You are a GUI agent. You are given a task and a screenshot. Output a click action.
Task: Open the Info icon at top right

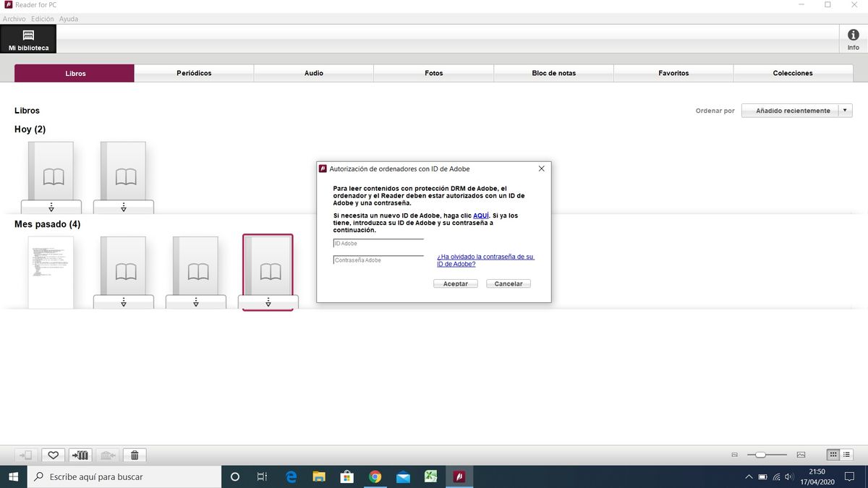click(x=853, y=39)
